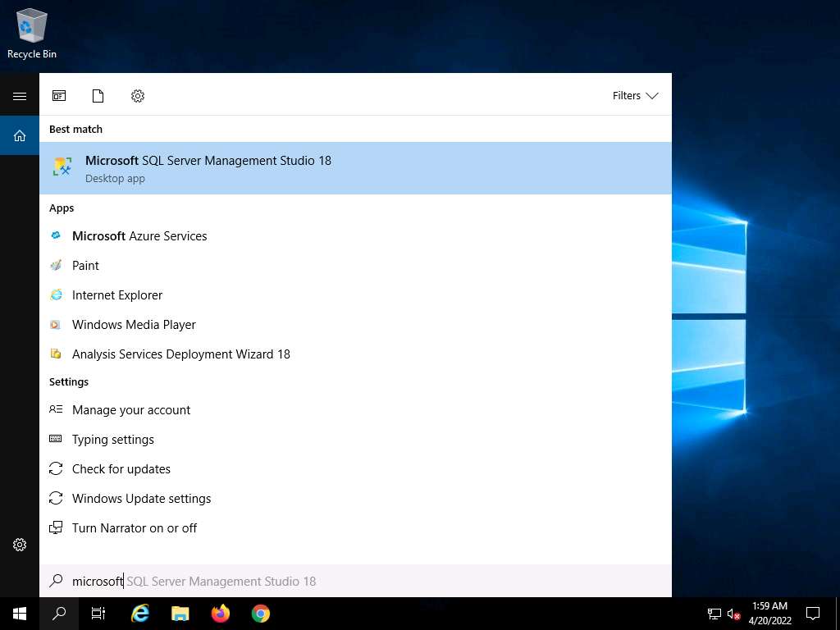840x630 pixels.
Task: Open Windows Update settings
Action: (x=141, y=499)
